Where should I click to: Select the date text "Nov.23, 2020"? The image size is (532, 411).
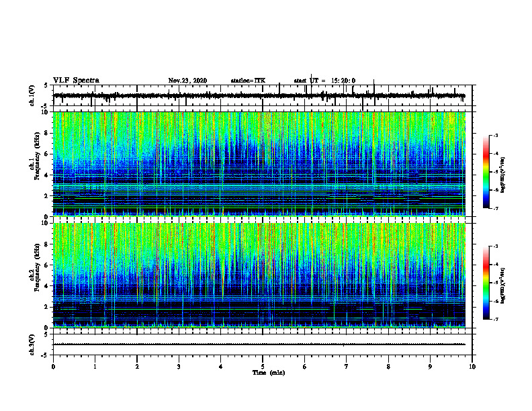tap(187, 81)
